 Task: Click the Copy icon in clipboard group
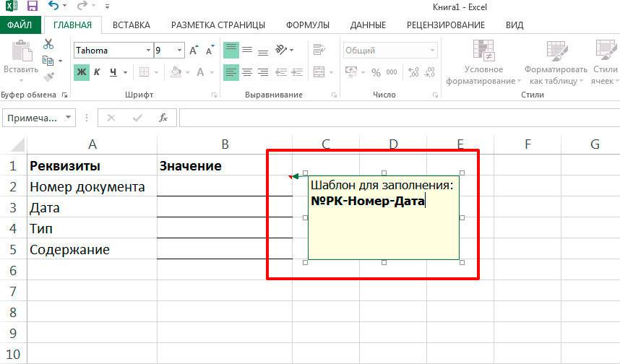[48, 61]
